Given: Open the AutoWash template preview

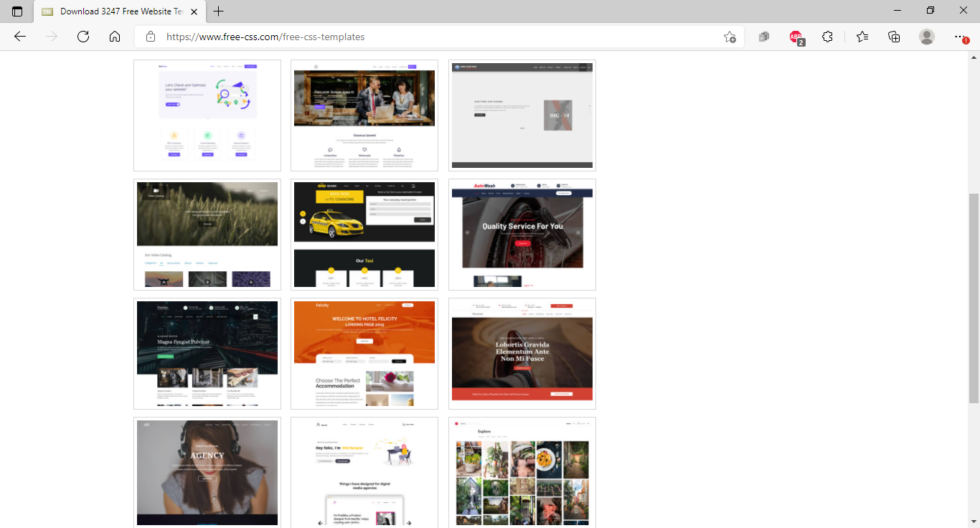Looking at the screenshot, I should tap(522, 235).
